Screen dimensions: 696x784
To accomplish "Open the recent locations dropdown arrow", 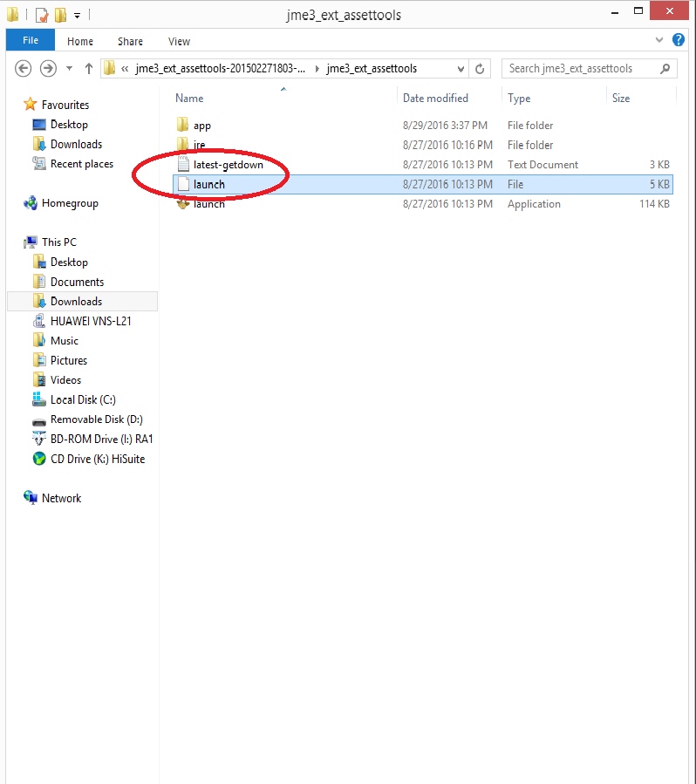I will click(69, 69).
